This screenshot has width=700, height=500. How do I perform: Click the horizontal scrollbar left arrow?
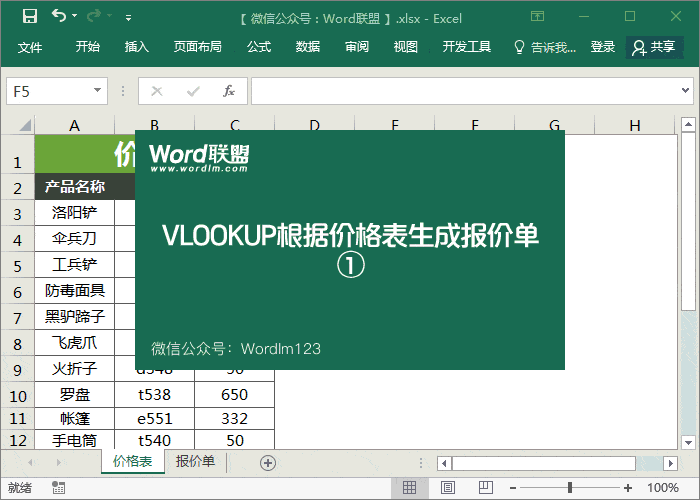click(444, 463)
